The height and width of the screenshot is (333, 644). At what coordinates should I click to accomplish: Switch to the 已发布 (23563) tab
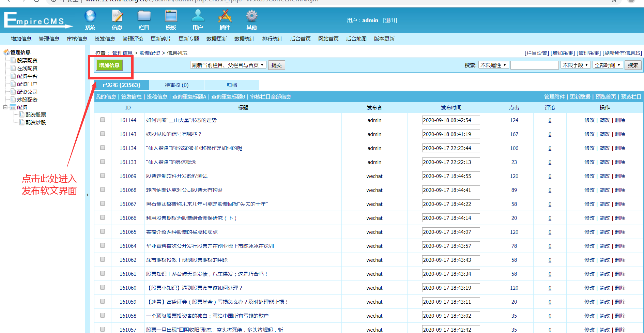point(122,85)
